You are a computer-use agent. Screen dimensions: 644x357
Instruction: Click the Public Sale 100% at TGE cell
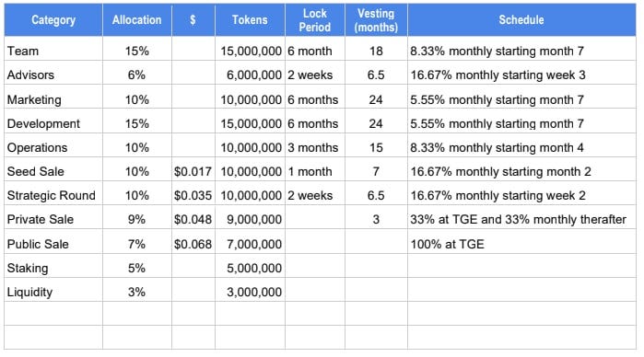click(521, 244)
